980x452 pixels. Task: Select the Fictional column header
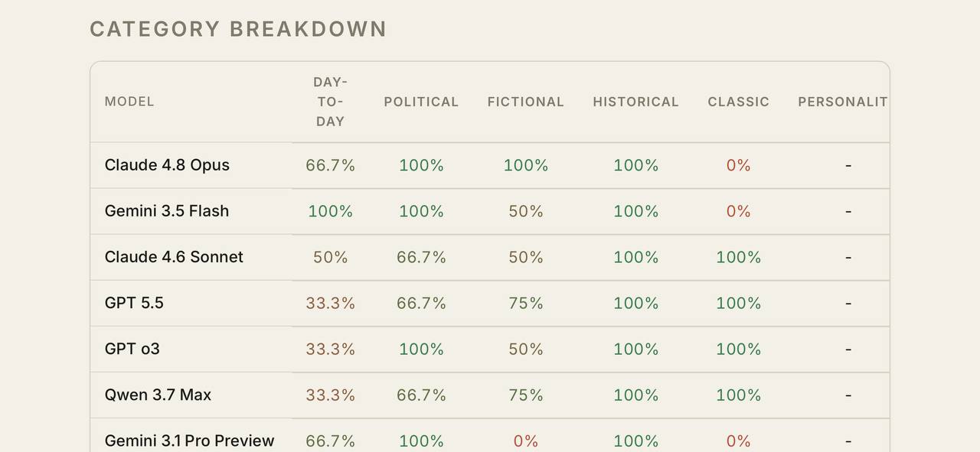pos(526,102)
